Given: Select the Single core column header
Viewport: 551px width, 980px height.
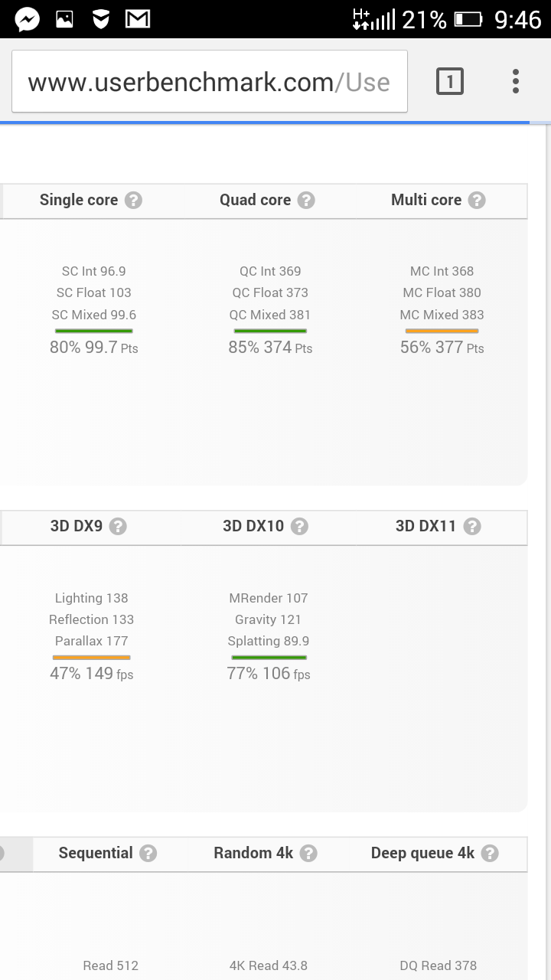Looking at the screenshot, I should click(x=79, y=201).
